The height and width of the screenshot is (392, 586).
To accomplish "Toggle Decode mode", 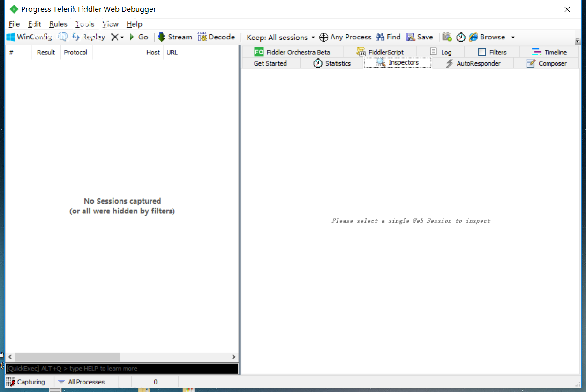I will pos(216,37).
